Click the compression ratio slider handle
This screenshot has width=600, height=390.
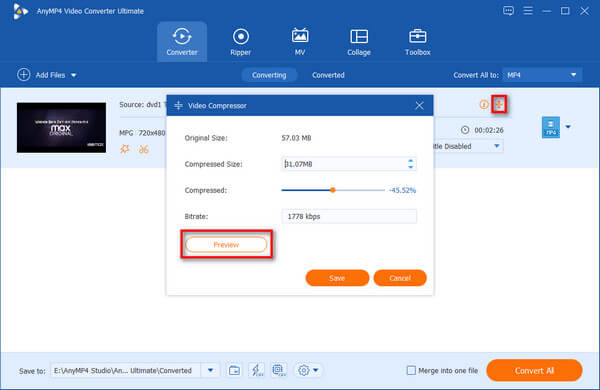tap(333, 190)
